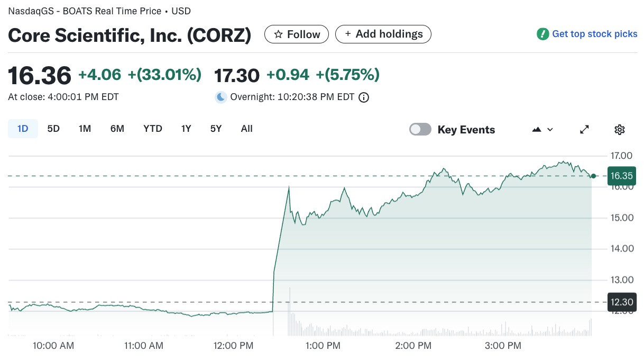644x360 pixels.
Task: Click the Add holdings button
Action: coord(383,34)
